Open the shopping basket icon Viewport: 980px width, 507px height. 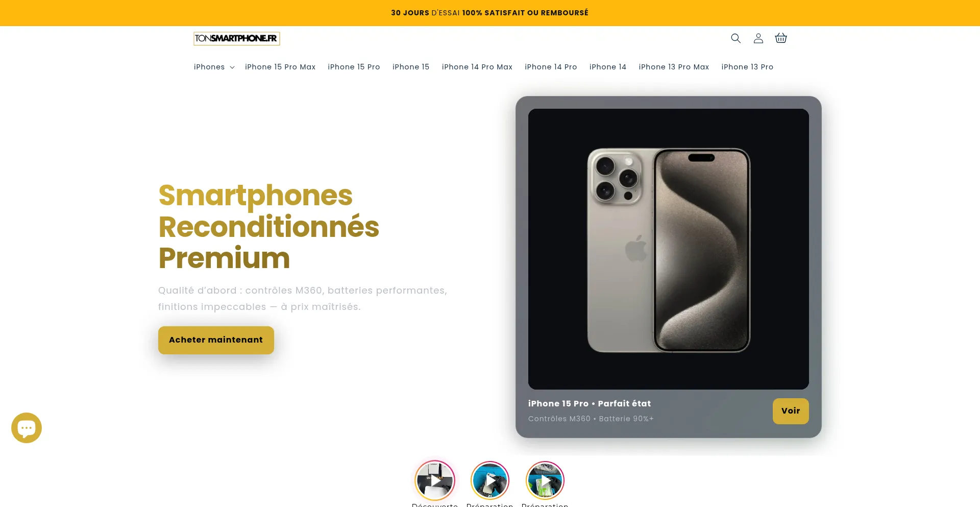tap(781, 38)
